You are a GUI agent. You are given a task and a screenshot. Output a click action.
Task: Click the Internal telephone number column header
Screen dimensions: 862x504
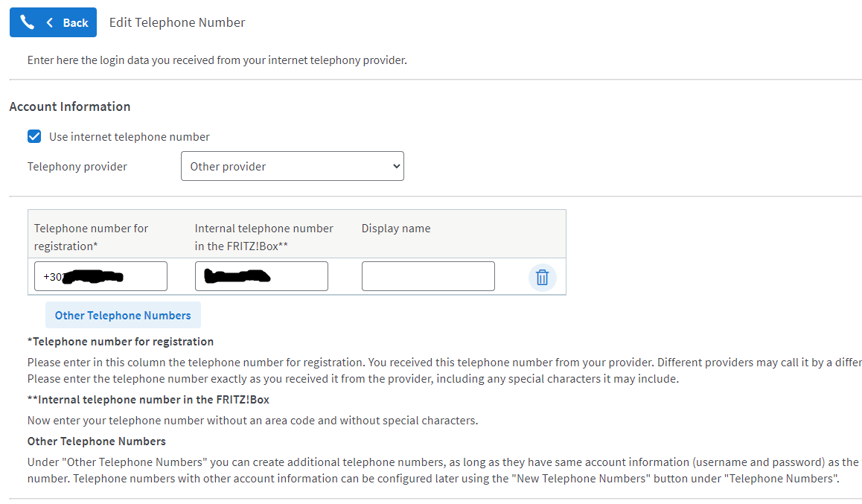[264, 236]
